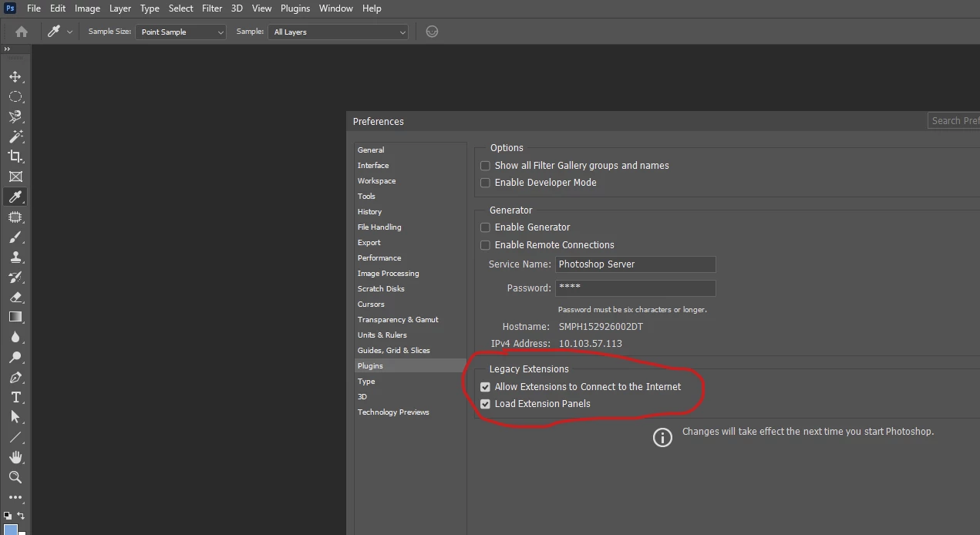Image resolution: width=980 pixels, height=535 pixels.
Task: Select the Move tool
Action: [15, 77]
